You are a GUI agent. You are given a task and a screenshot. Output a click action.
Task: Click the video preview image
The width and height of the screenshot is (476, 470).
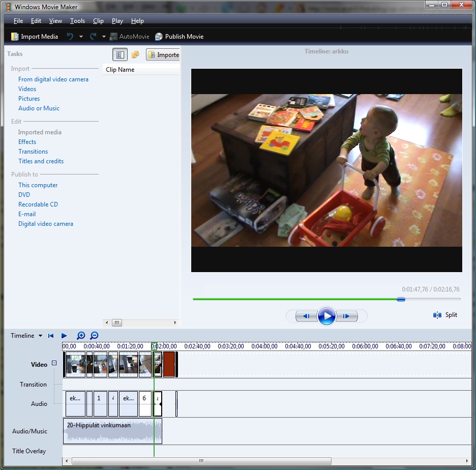click(x=326, y=170)
